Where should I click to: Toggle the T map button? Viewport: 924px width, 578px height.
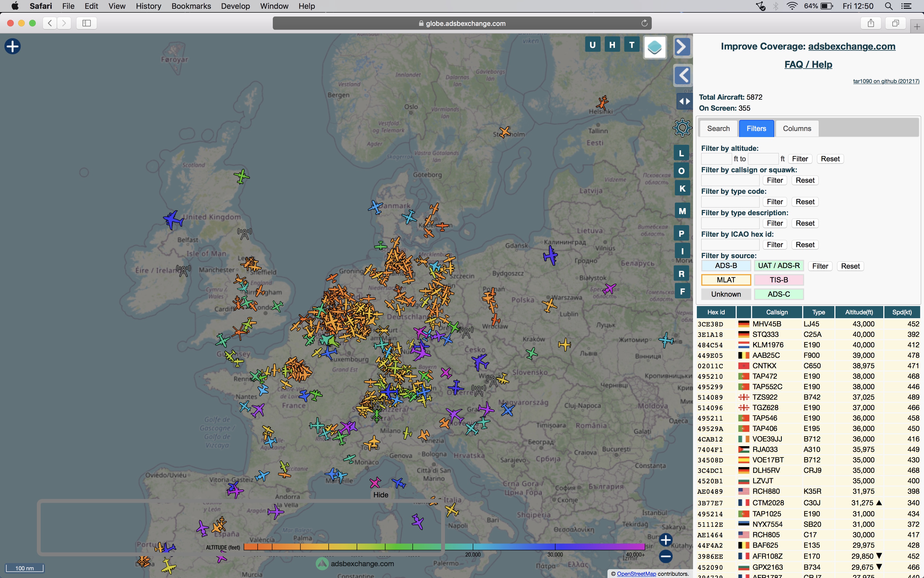(x=632, y=45)
